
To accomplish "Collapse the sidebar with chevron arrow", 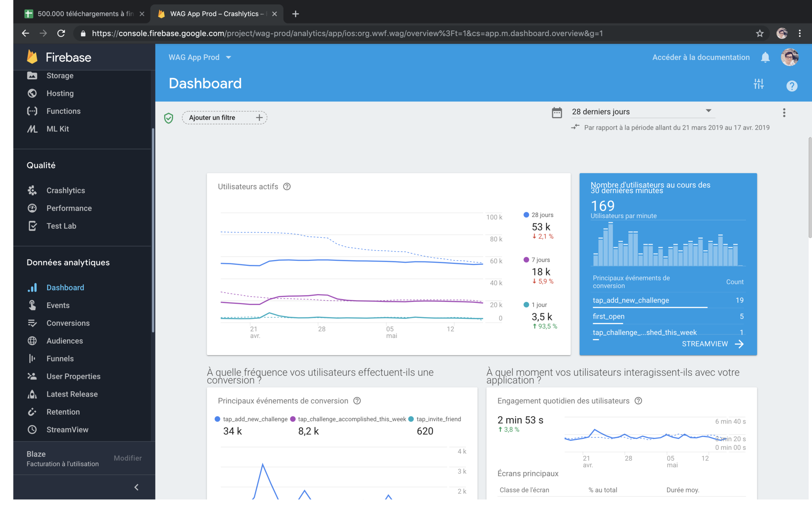I will [x=136, y=487].
